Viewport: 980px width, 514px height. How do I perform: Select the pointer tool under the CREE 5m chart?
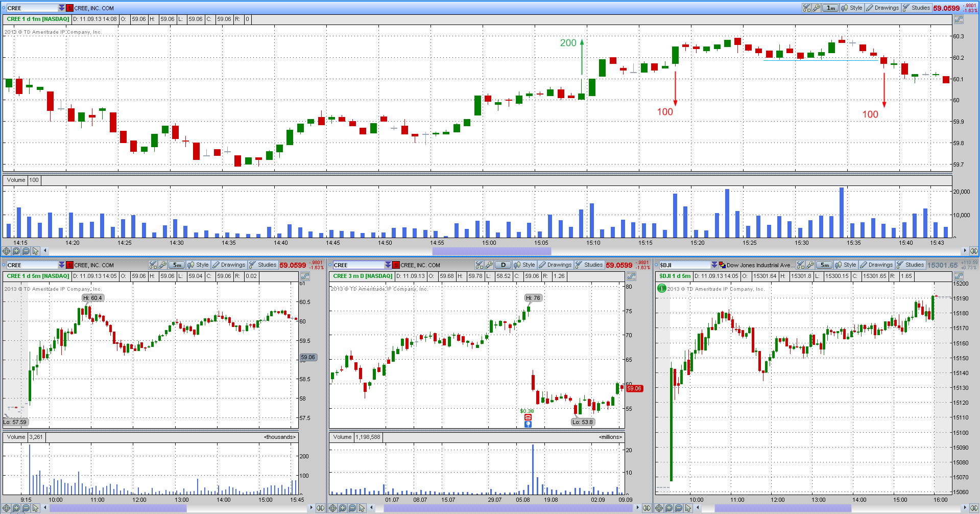tap(35, 508)
